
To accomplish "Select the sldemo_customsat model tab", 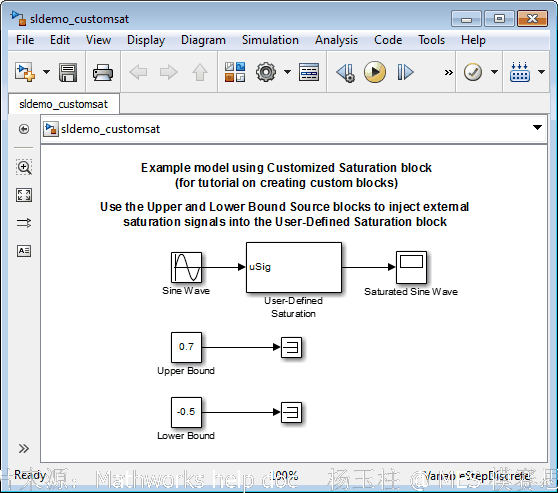I will click(63, 104).
